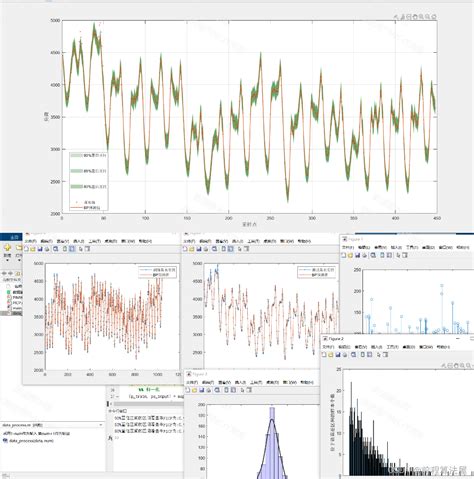Expand the dropdown arrow under New Script
474x479 pixels.
click(7, 260)
